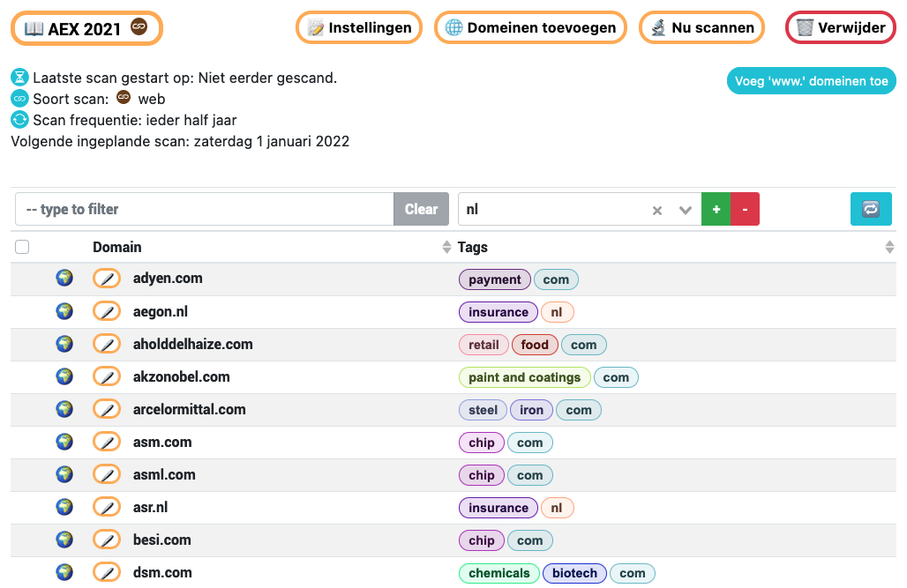Clear the domain filter text
Image resolution: width=907 pixels, height=588 pixels.
point(421,209)
